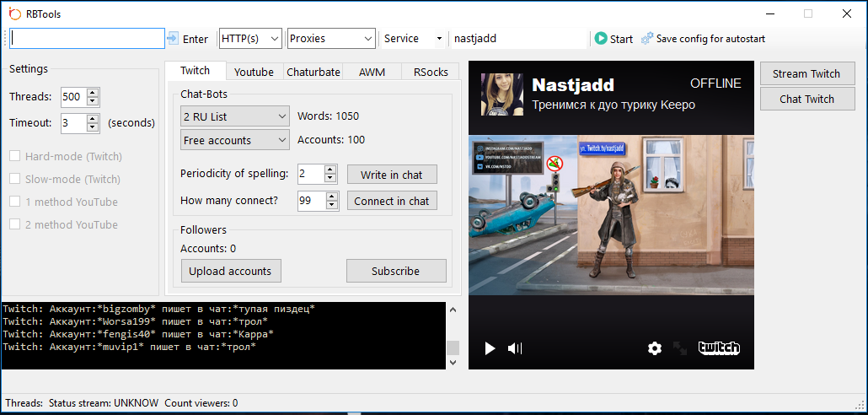
Task: Mute the Twitch player volume
Action: click(515, 348)
